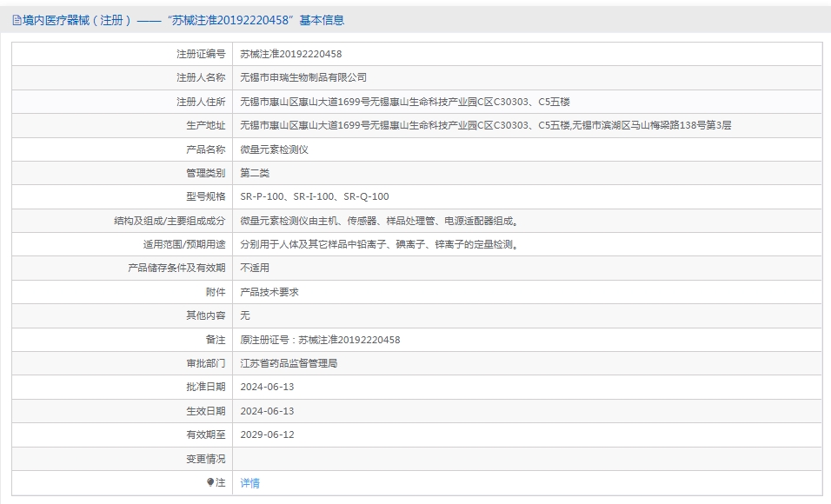Select registration number 苏械注准20192220458 value
The width and height of the screenshot is (831, 504).
point(291,54)
